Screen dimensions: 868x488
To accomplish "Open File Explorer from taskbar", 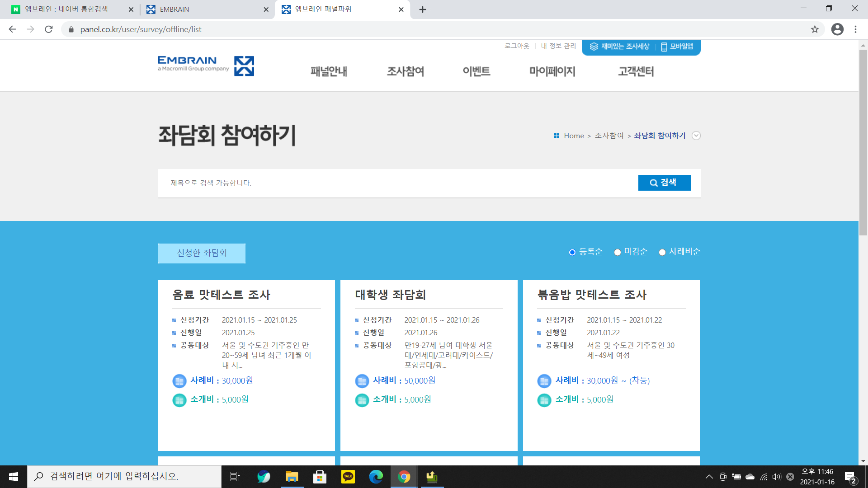I will 292,477.
